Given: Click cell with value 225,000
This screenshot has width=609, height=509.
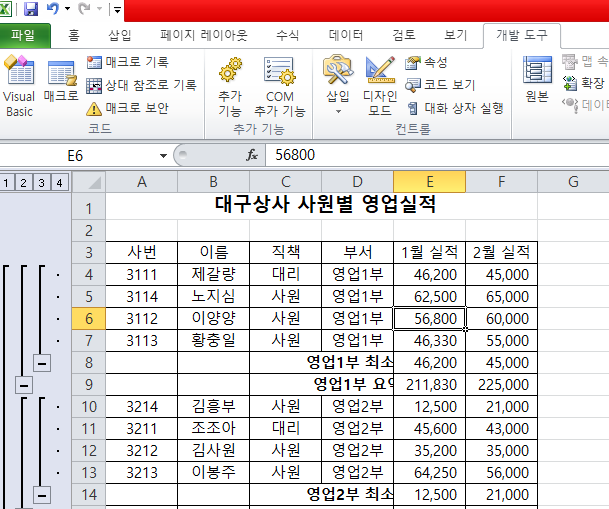Looking at the screenshot, I should (501, 385).
